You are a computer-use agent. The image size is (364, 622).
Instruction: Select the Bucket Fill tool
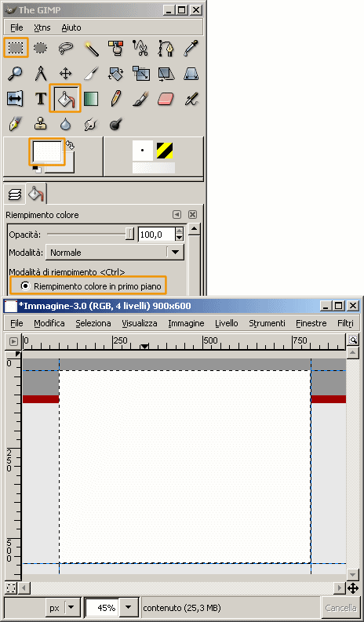[x=65, y=98]
